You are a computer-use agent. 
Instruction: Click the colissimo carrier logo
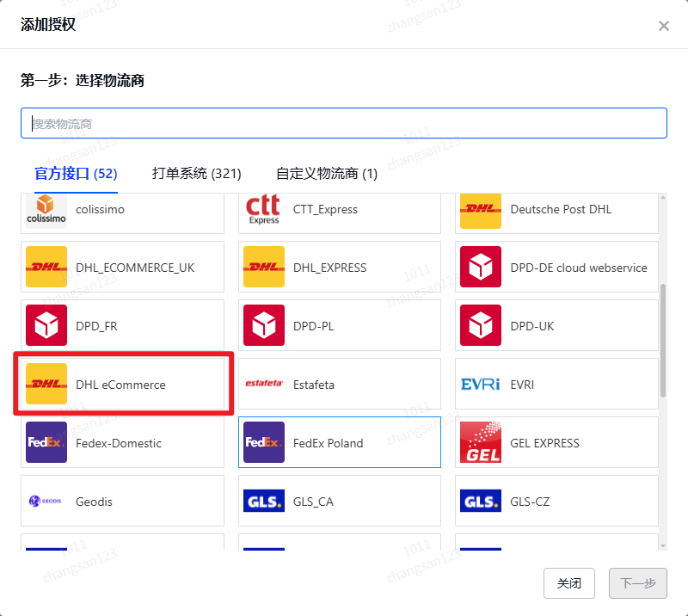coord(46,211)
